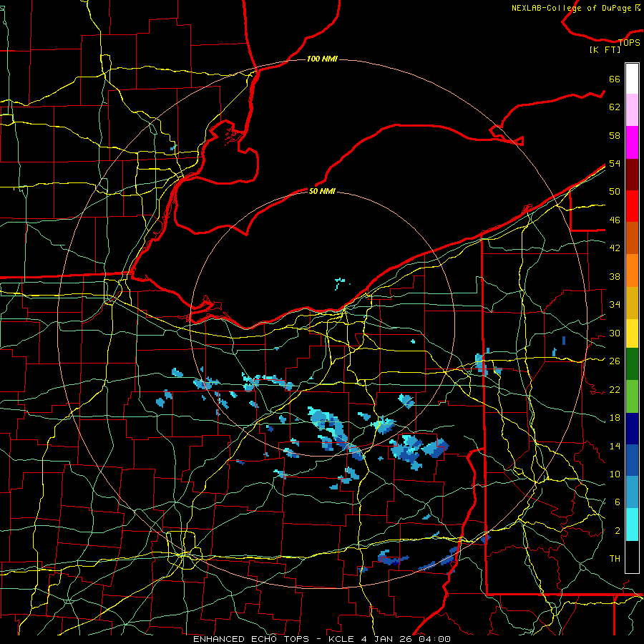Click the '50 NMI' range ring label

click(322, 191)
